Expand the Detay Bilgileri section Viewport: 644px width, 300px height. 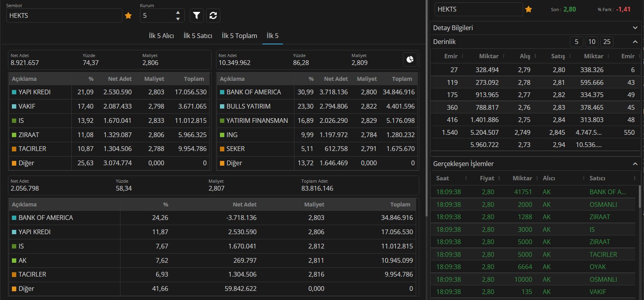coord(635,28)
